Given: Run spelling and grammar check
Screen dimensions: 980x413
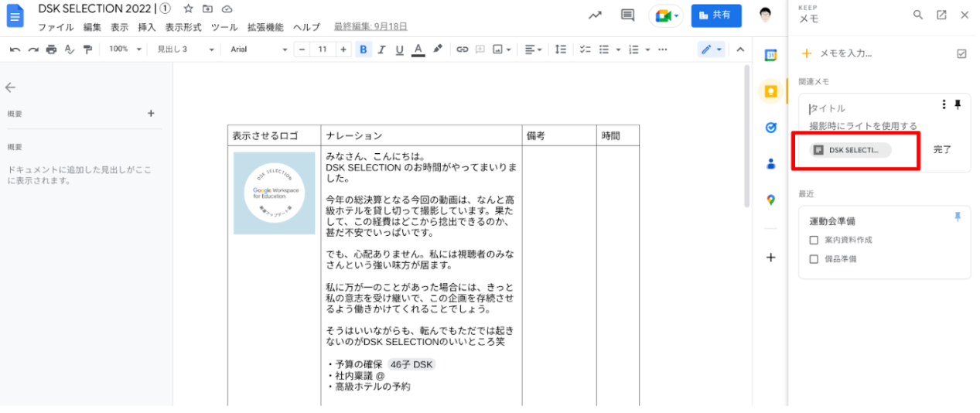Looking at the screenshot, I should 70,49.
